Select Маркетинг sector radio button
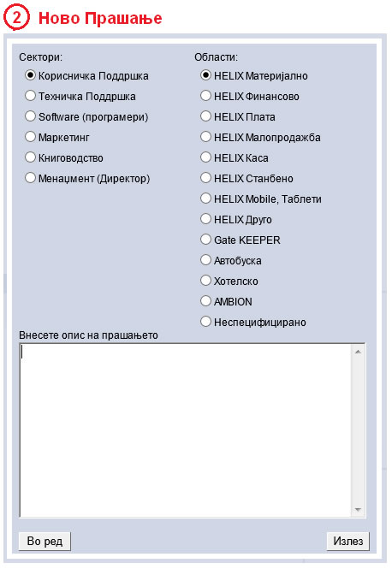392x569 pixels. [31, 137]
